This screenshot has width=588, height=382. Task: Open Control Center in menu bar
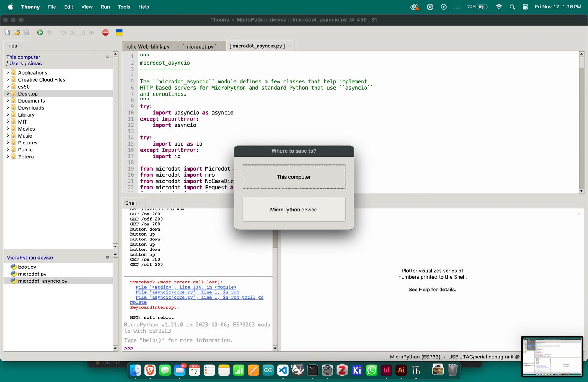coord(526,7)
